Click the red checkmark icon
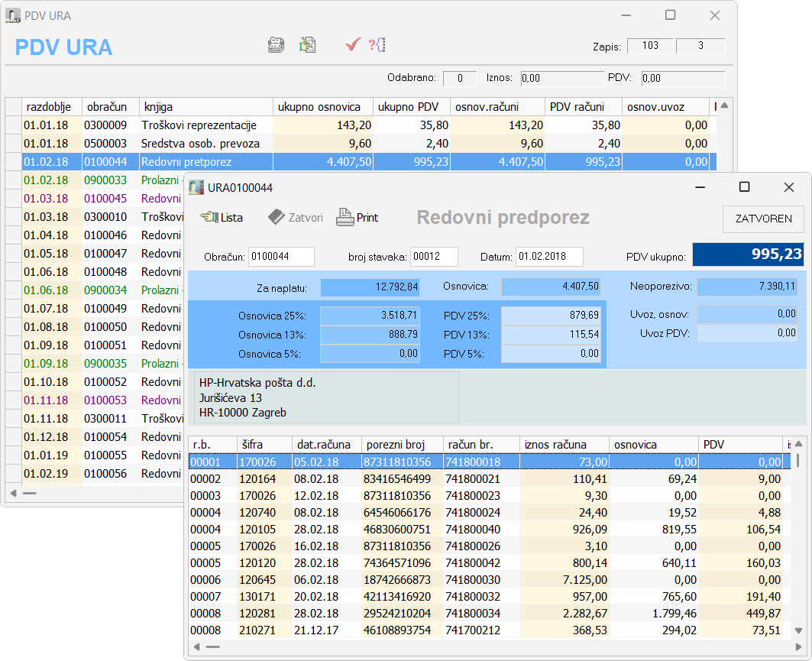 (x=352, y=45)
